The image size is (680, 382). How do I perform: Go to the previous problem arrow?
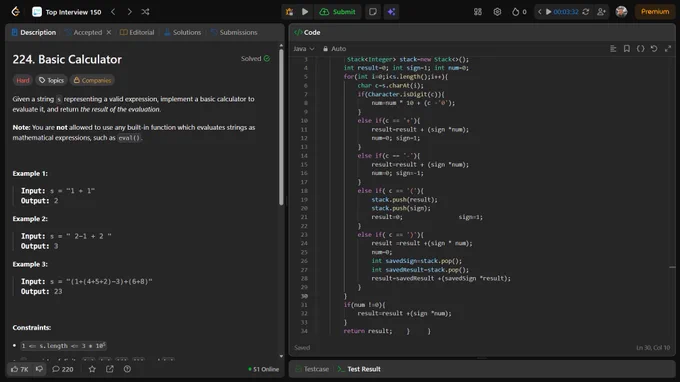pyautogui.click(x=113, y=12)
